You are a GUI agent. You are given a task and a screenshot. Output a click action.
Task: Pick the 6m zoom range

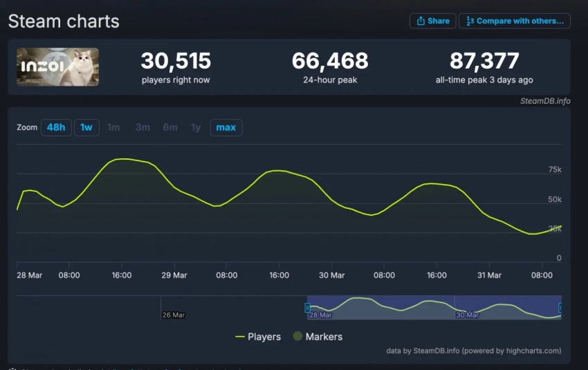170,127
